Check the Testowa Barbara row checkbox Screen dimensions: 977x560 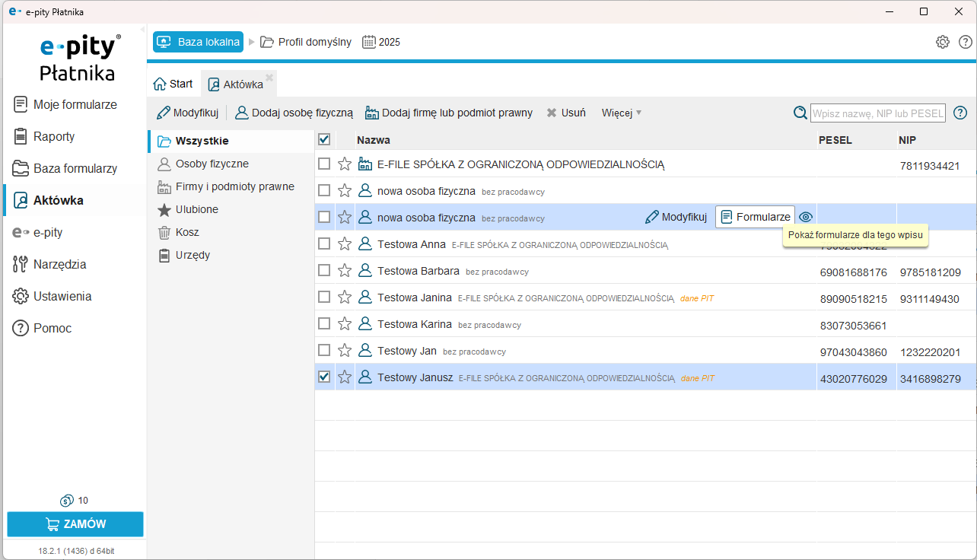(x=324, y=270)
